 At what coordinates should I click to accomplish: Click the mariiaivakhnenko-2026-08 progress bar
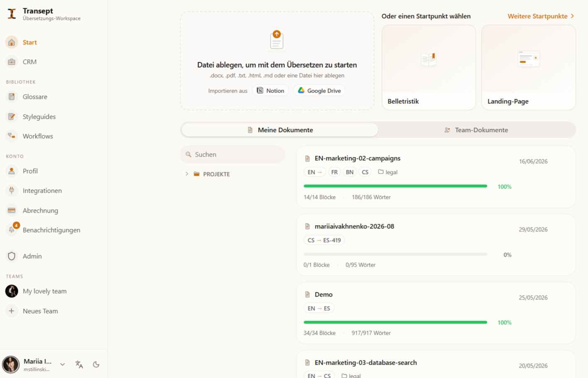[x=395, y=254]
